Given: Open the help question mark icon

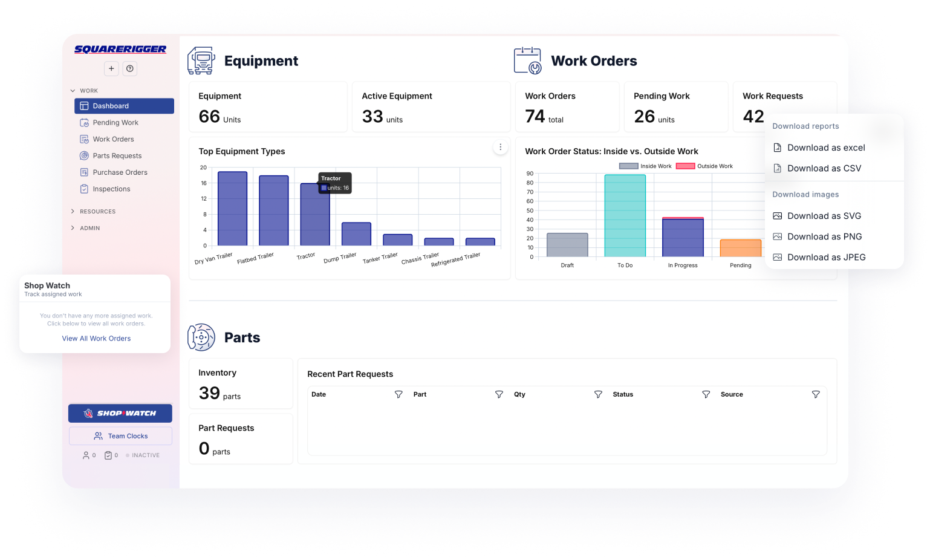Looking at the screenshot, I should point(130,68).
